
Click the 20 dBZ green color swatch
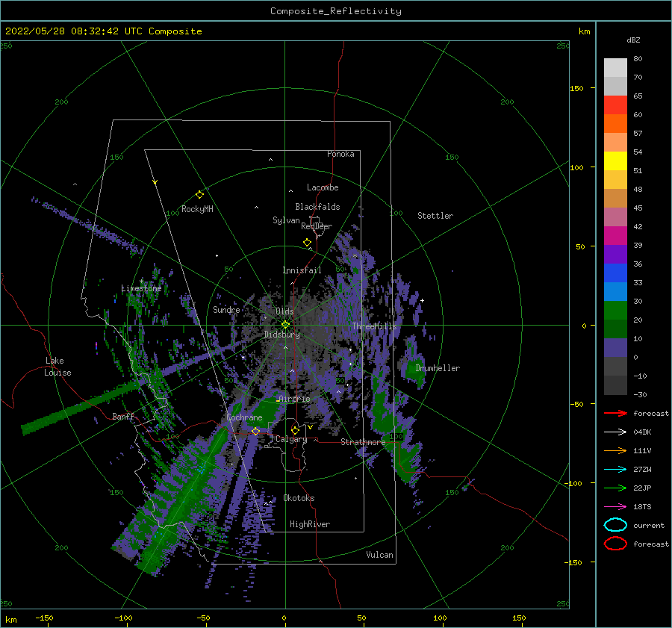(x=615, y=311)
